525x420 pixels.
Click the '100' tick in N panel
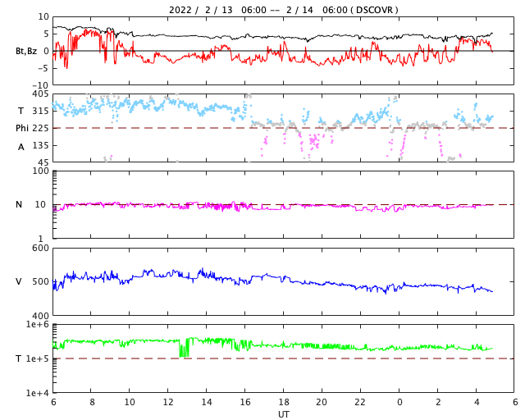41,171
